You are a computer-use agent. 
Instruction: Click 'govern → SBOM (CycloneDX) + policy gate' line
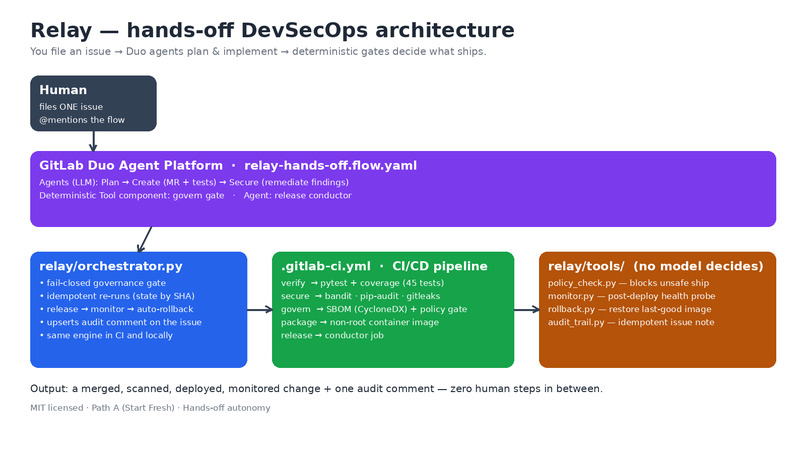[x=374, y=309]
